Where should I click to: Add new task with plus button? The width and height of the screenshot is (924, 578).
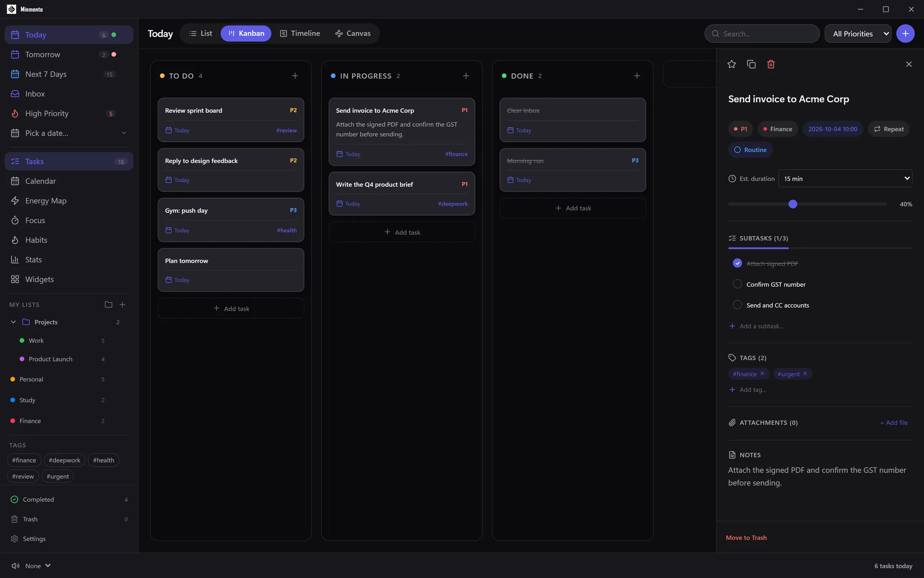(x=905, y=34)
